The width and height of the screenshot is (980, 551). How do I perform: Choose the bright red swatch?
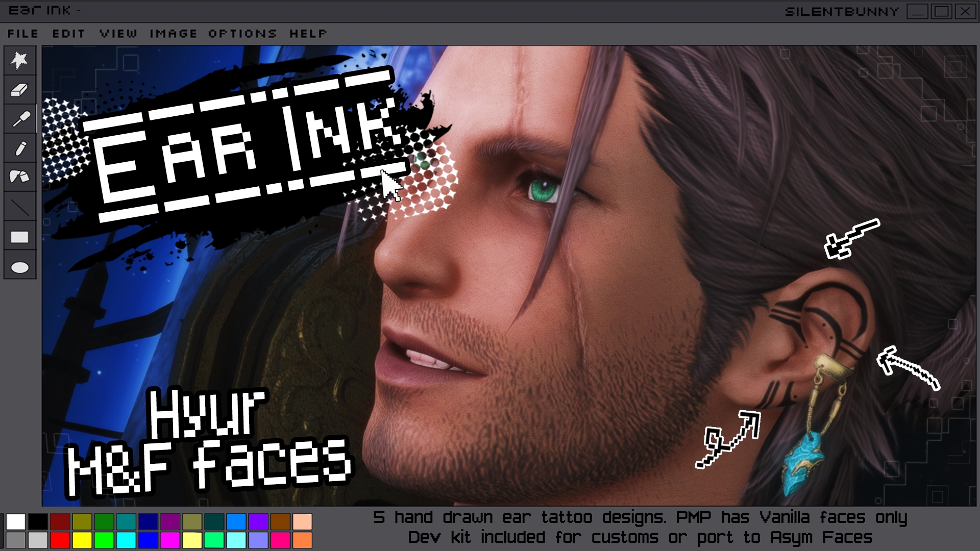coord(60,540)
